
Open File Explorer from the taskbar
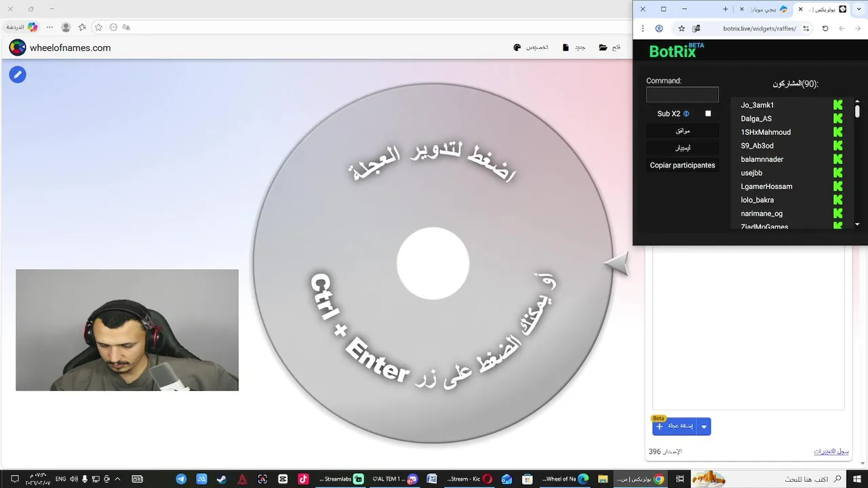click(603, 479)
